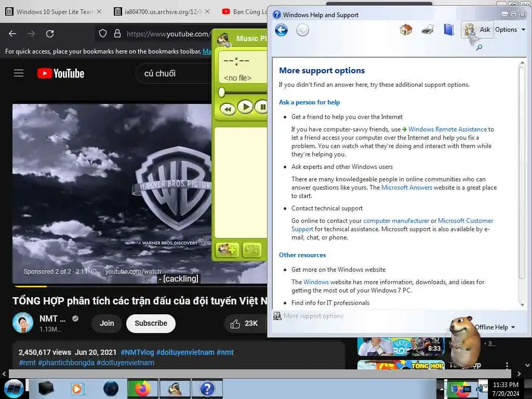This screenshot has height=399, width=532.
Task: Expand the Offline Help dropdown
Action: point(495,327)
